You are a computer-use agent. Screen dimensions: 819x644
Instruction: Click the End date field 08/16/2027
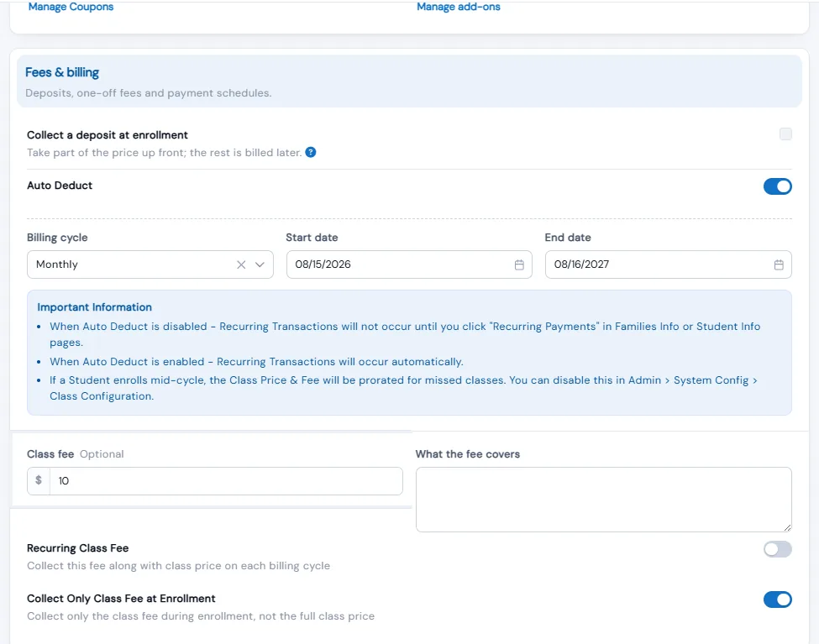(668, 264)
